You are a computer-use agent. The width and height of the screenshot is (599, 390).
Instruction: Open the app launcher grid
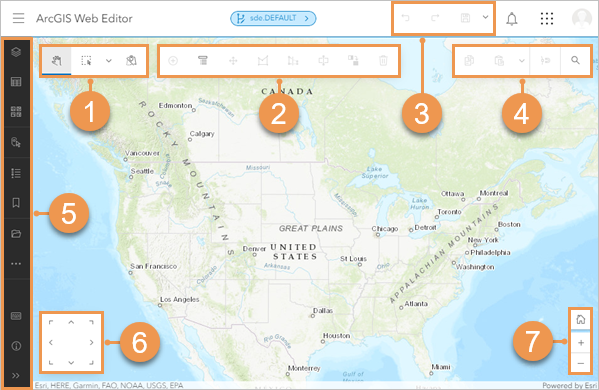(x=547, y=18)
